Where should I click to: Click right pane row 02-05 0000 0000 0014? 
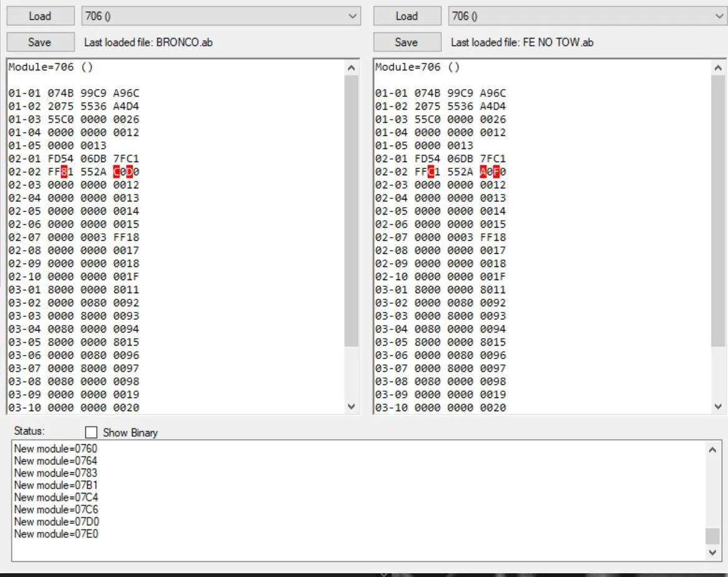(440, 211)
